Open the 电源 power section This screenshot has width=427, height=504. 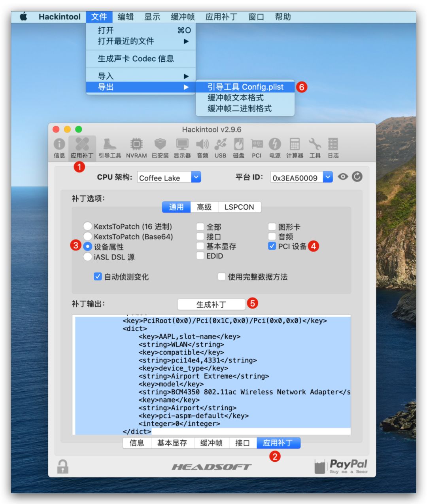pos(275,148)
